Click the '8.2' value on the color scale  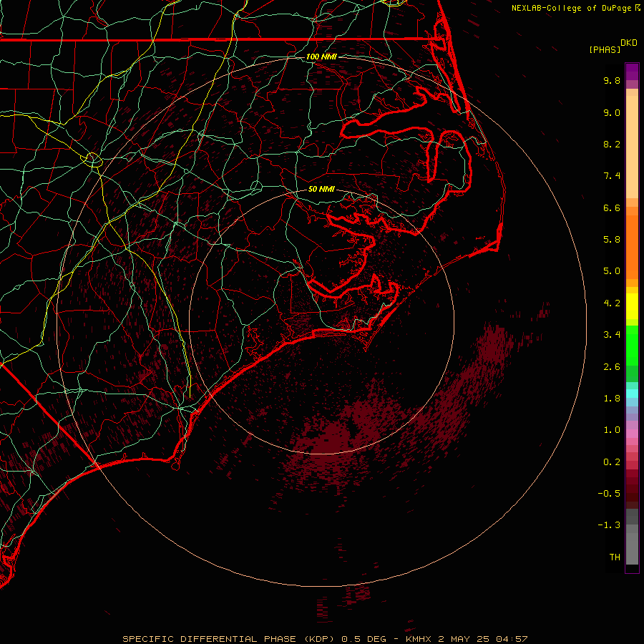click(x=612, y=144)
